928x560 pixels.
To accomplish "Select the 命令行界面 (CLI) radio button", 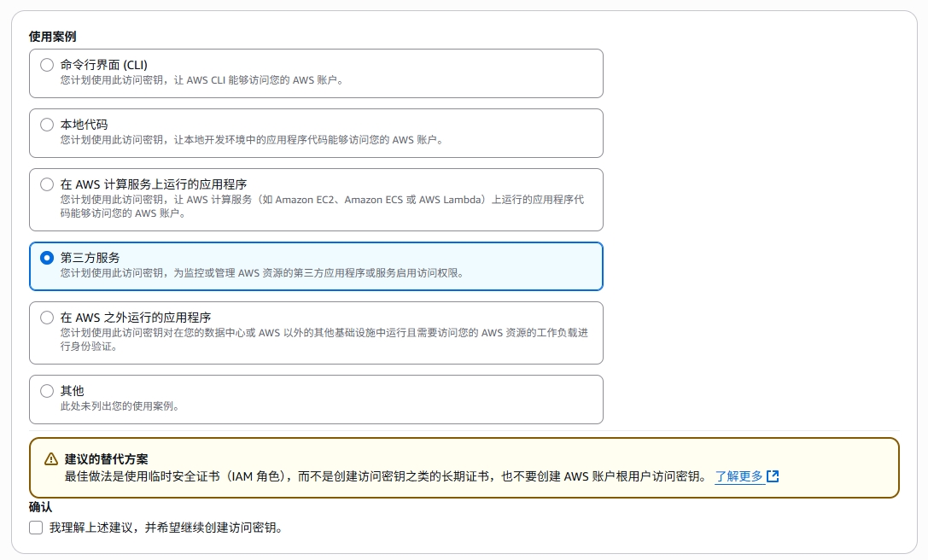I will (47, 65).
